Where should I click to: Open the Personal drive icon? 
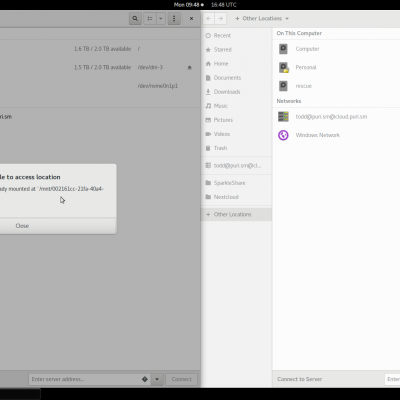point(283,67)
